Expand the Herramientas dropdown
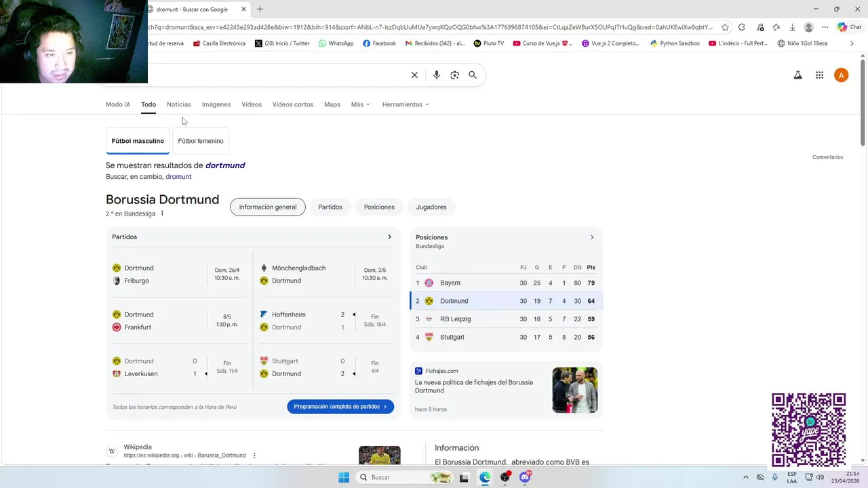This screenshot has width=868, height=488. (406, 104)
